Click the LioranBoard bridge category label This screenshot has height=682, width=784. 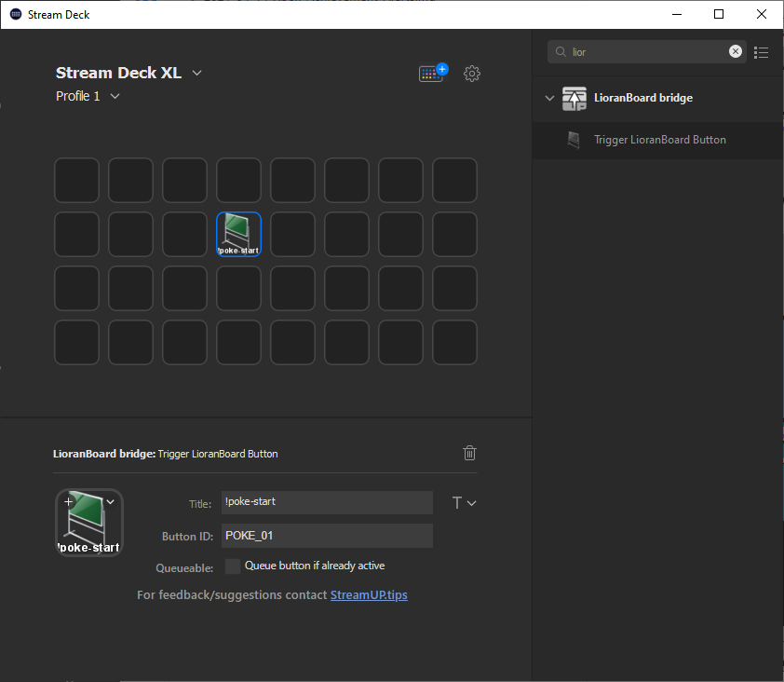(x=643, y=98)
